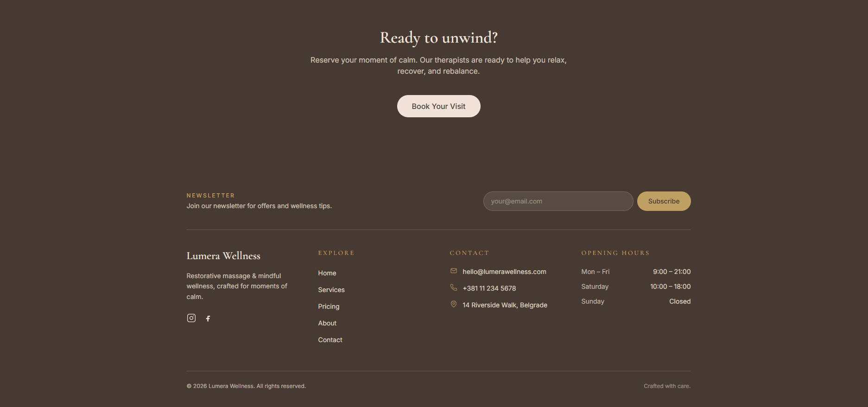The image size is (868, 407).
Task: Click the 10:00 – 18:00 hours value
Action: click(670, 286)
